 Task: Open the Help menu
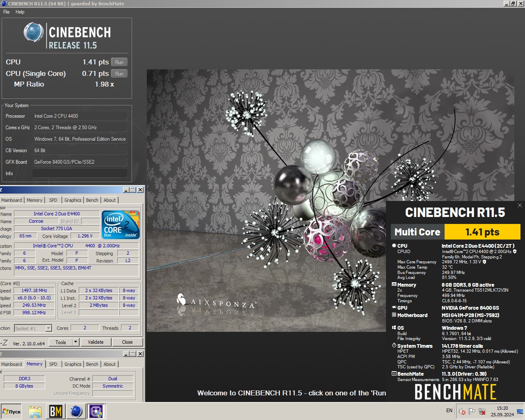[x=20, y=12]
